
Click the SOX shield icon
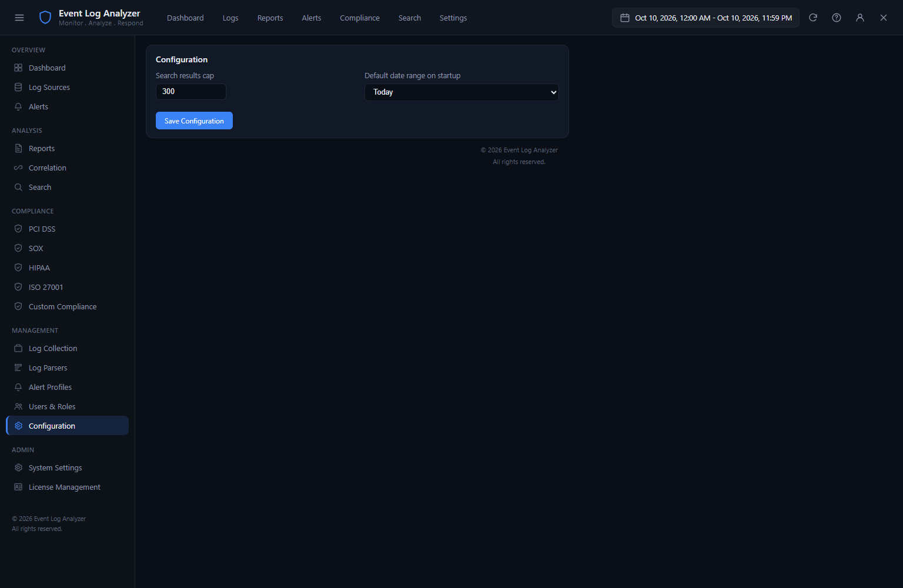[18, 248]
